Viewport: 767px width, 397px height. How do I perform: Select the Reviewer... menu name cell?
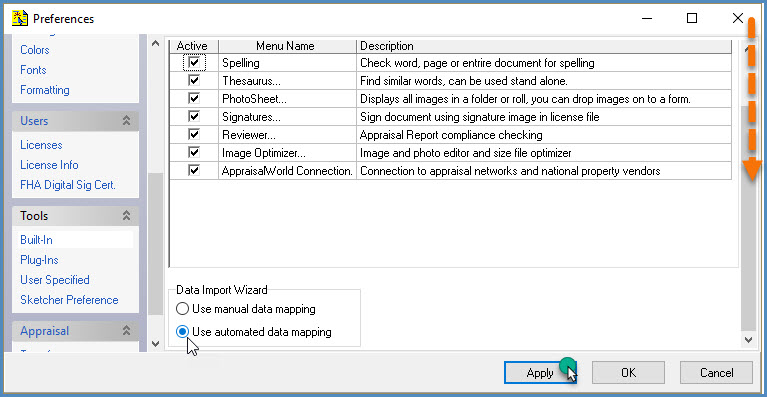(288, 135)
